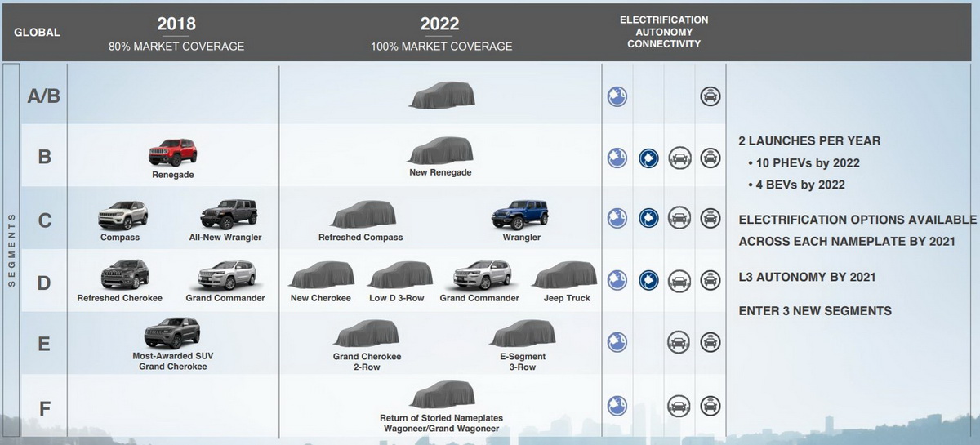Select the covered Refreshed Compass vehicle
This screenshot has height=445, width=980.
[363, 214]
